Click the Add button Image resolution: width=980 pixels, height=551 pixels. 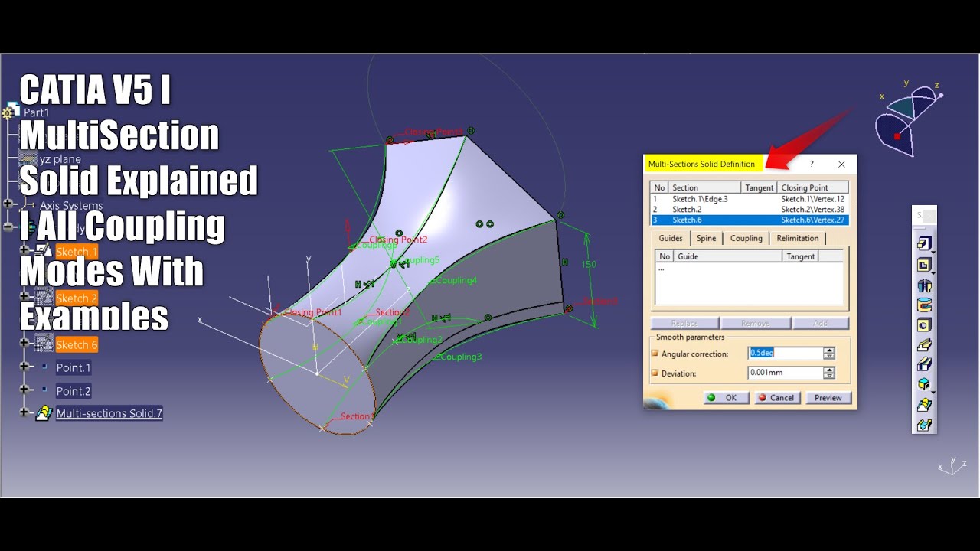[821, 324]
